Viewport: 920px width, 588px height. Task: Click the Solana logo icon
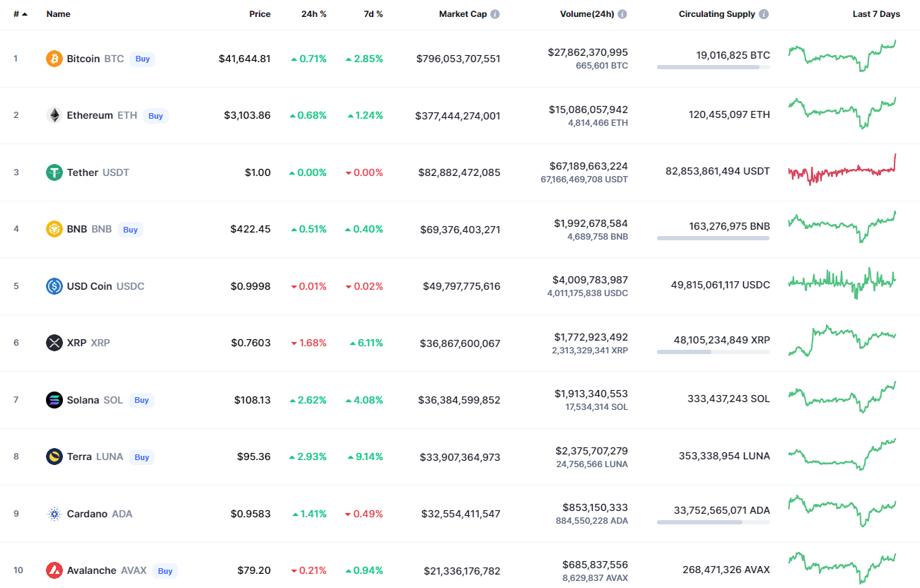click(x=54, y=400)
